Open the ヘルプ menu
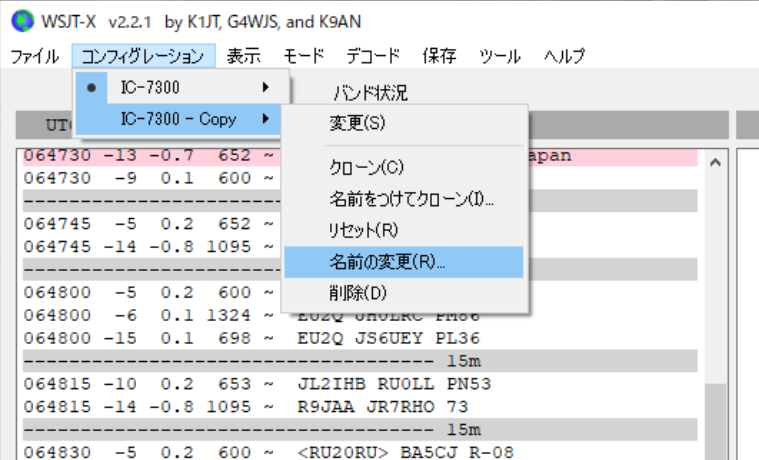759x460 pixels. pos(564,56)
